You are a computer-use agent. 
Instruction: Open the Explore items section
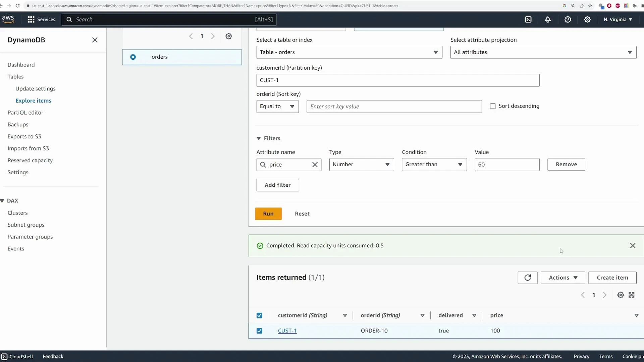(x=33, y=100)
